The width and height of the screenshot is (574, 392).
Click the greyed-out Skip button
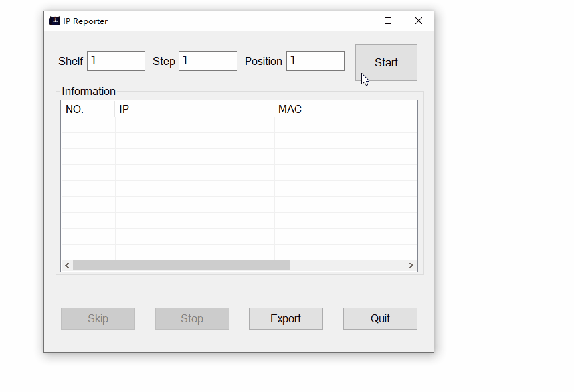pos(98,318)
